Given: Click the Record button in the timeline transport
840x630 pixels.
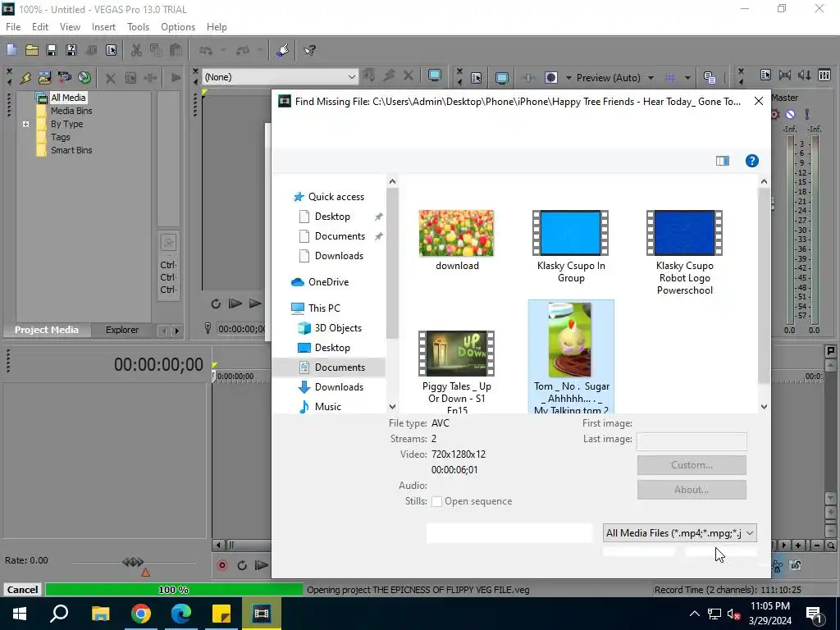Looking at the screenshot, I should coord(221,565).
